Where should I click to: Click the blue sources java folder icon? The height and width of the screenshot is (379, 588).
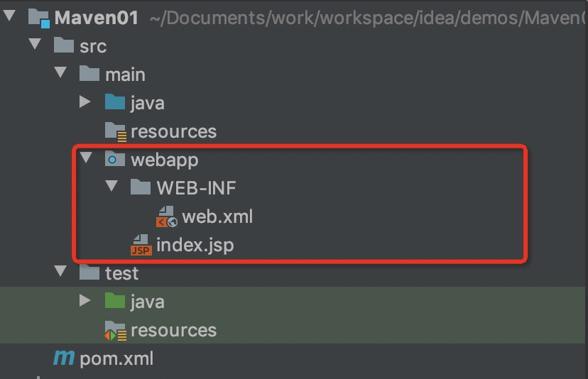coord(115,101)
